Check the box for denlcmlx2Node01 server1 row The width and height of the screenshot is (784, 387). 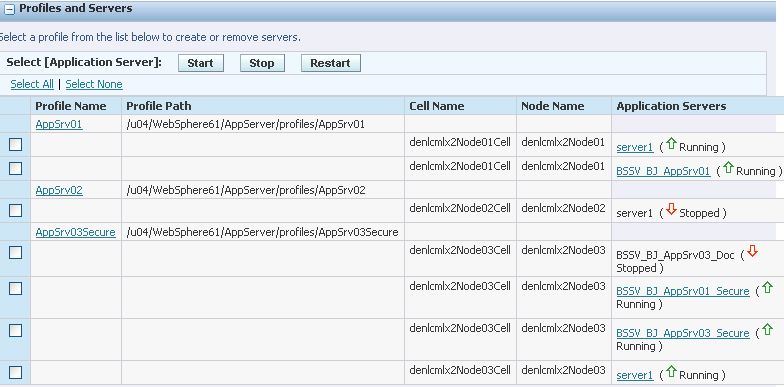point(16,144)
